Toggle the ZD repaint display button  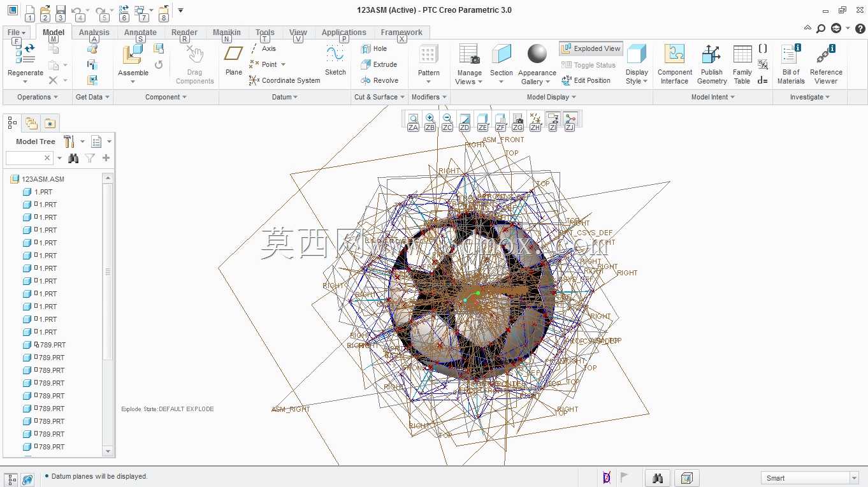(465, 119)
